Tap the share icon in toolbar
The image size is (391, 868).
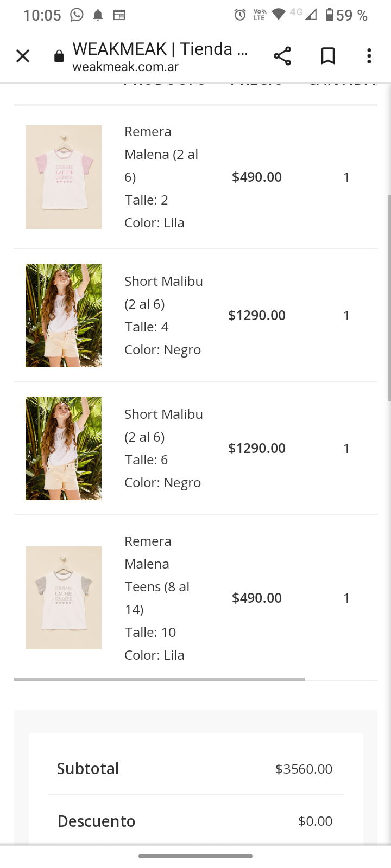click(282, 56)
